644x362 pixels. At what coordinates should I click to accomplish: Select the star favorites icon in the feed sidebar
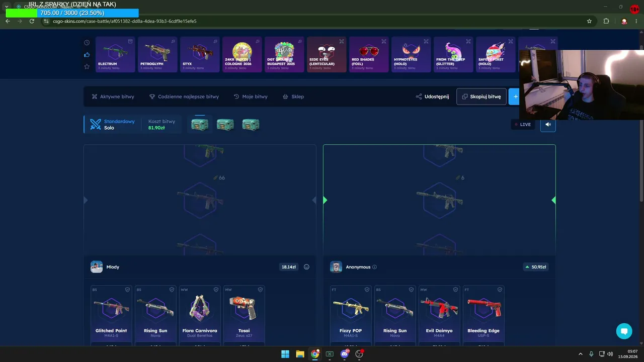coord(87,66)
